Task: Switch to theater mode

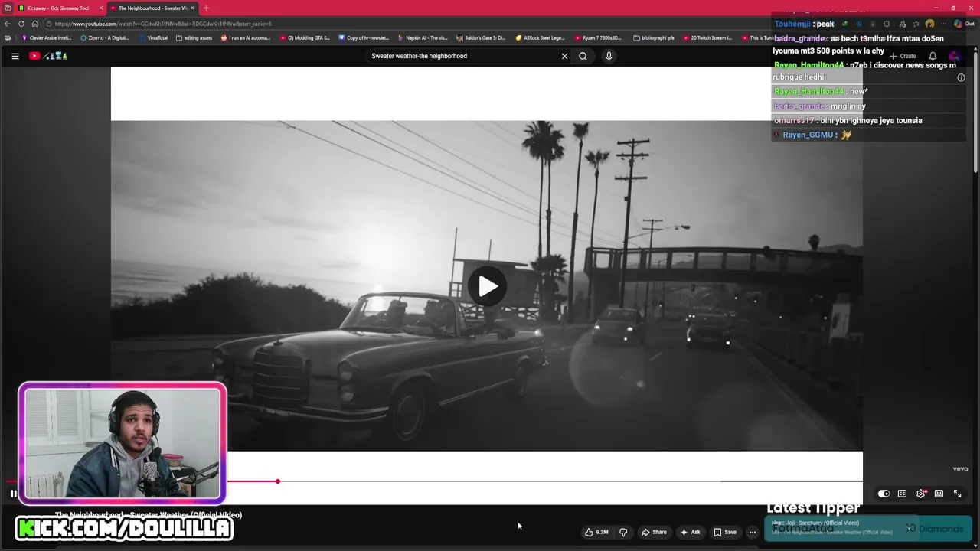Action: pyautogui.click(x=939, y=494)
